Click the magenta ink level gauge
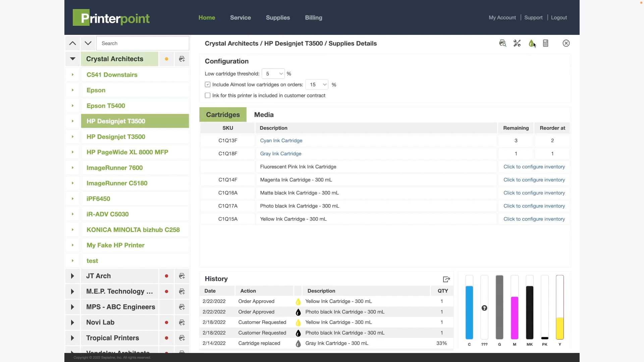 [x=515, y=307]
